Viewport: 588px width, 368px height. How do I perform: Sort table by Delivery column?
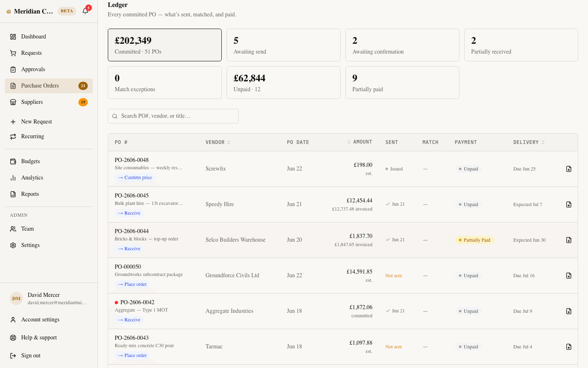[x=529, y=142]
